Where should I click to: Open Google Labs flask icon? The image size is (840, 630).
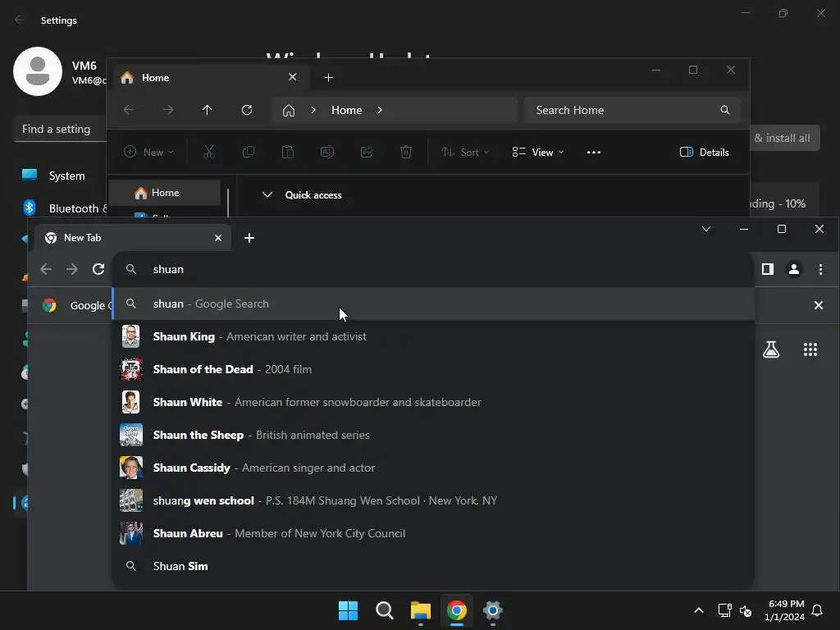[x=771, y=349]
